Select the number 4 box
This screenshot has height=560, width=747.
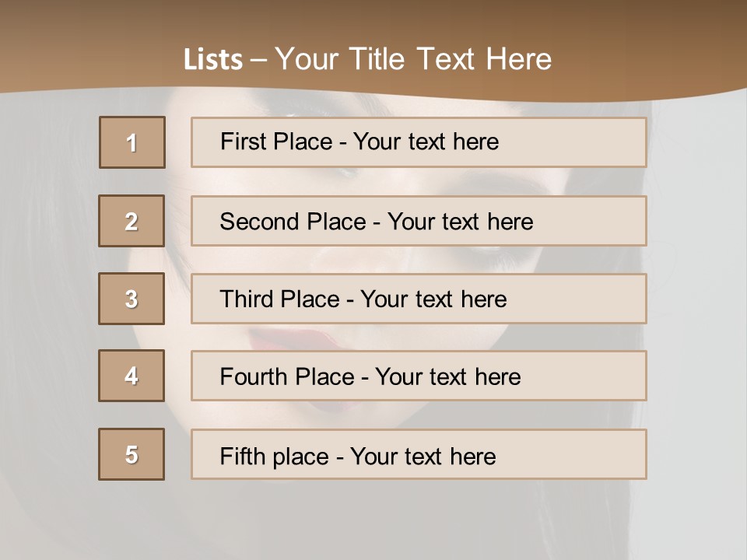132,376
